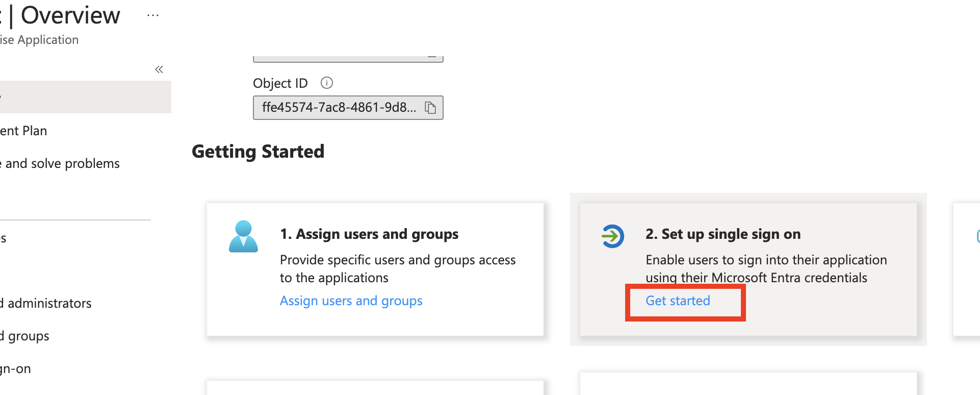
Task: Select Single sign-on in the sidebar
Action: 15,368
